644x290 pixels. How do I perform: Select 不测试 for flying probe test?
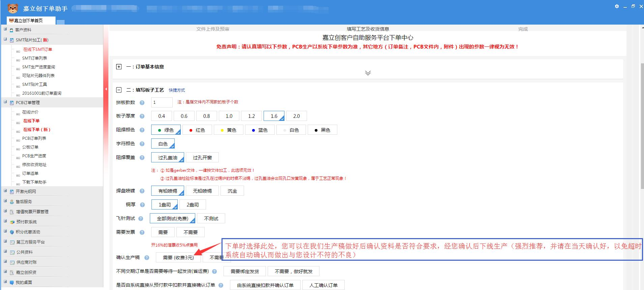(x=211, y=219)
